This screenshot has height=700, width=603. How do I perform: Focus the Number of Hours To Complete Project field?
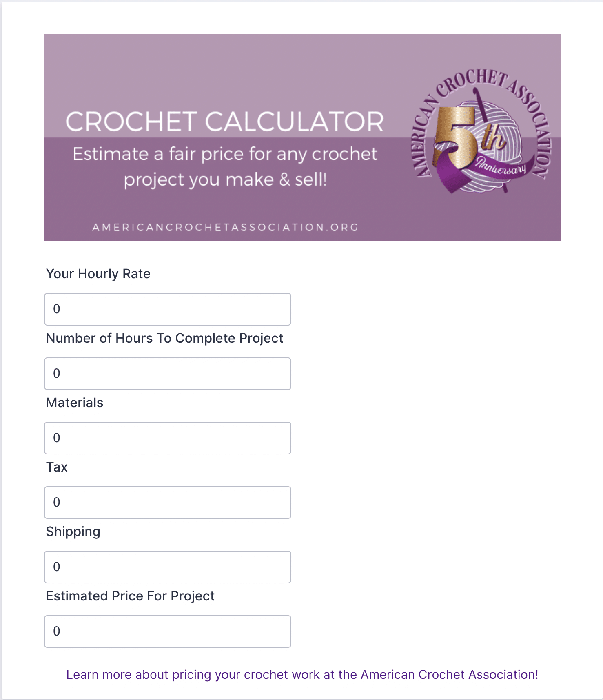pyautogui.click(x=168, y=374)
